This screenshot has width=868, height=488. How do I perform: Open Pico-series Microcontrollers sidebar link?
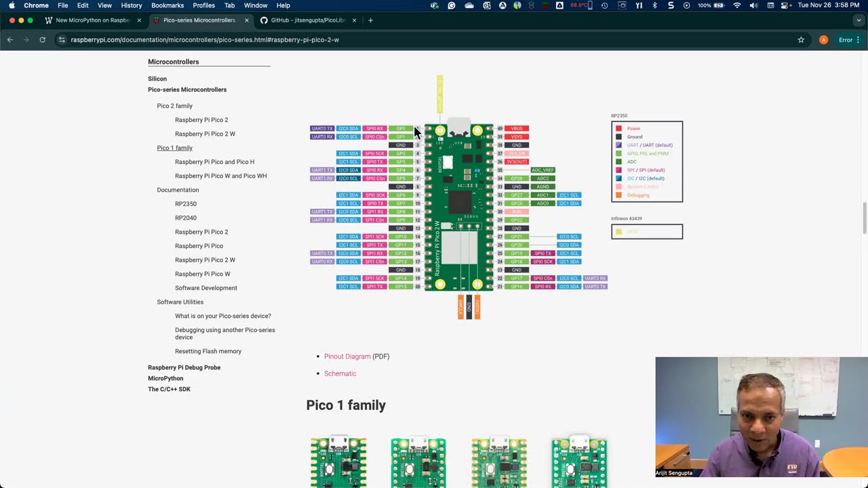point(187,89)
